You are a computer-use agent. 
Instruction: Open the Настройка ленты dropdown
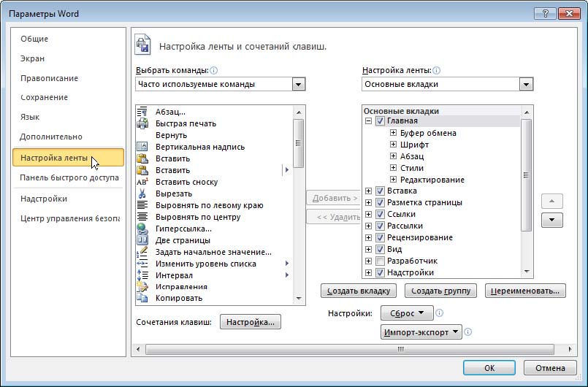526,84
